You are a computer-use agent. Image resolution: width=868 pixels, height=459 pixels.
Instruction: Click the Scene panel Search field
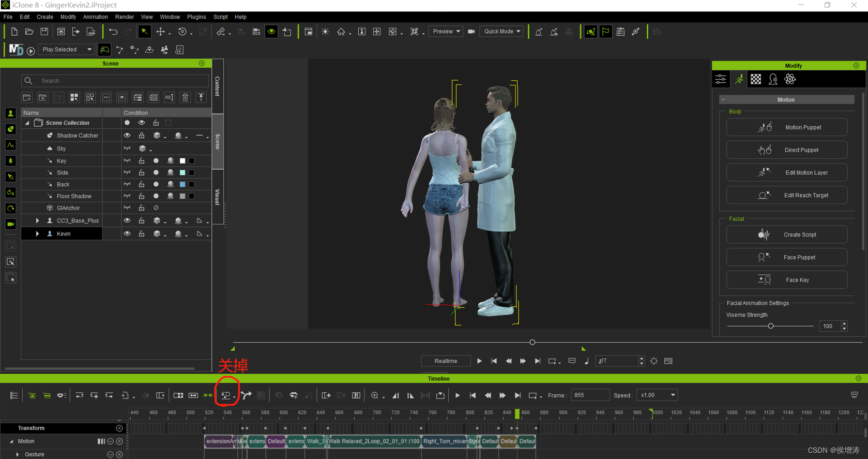[115, 81]
